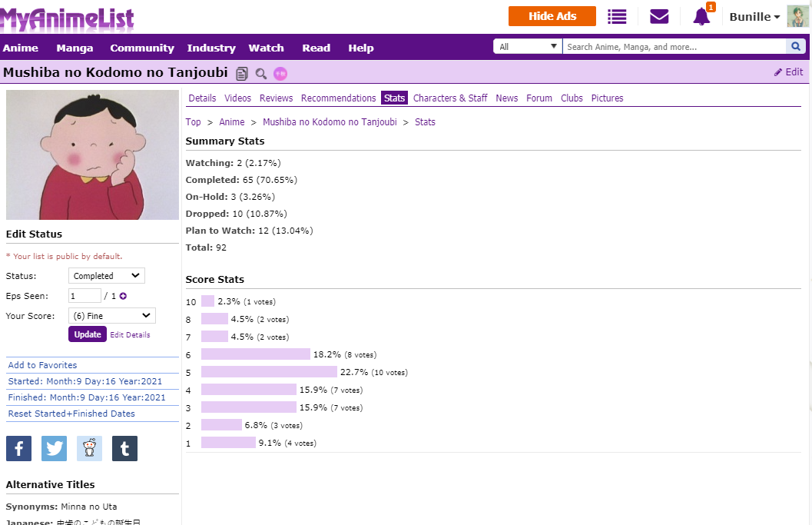Open the Community menu
This screenshot has height=525, width=812.
(x=142, y=48)
